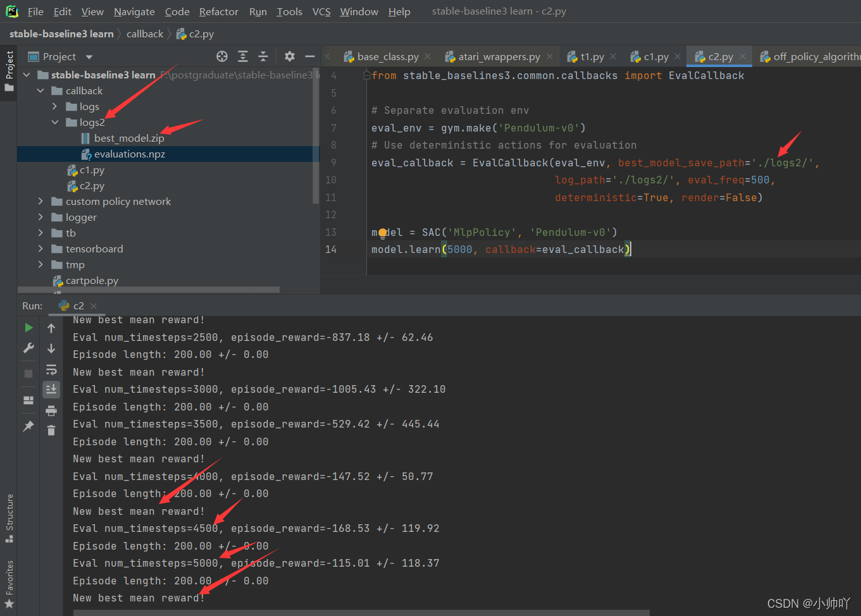Open run configuration settings via wrench icon
The image size is (861, 616).
click(x=28, y=348)
